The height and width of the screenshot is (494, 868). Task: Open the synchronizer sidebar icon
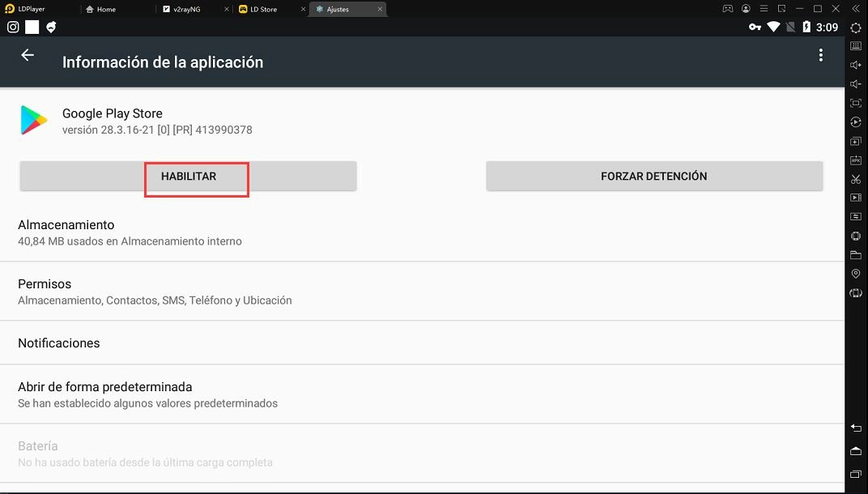point(855,216)
